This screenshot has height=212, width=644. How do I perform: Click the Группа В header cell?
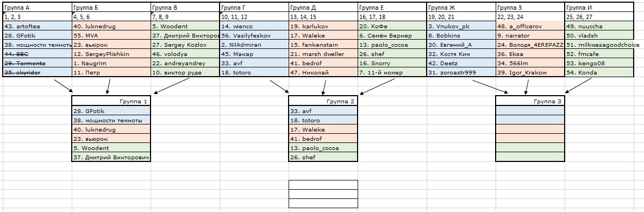click(x=185, y=8)
